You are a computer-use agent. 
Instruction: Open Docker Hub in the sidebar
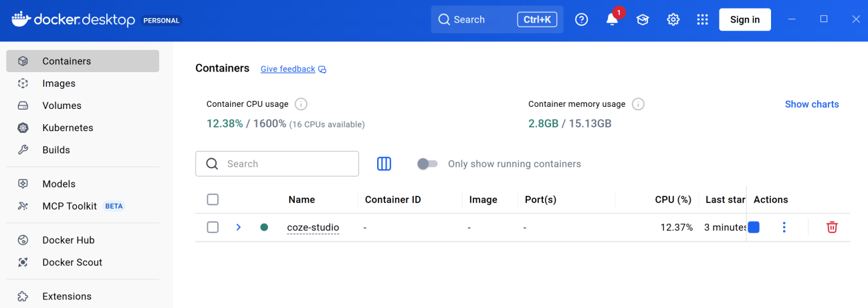(x=83, y=240)
